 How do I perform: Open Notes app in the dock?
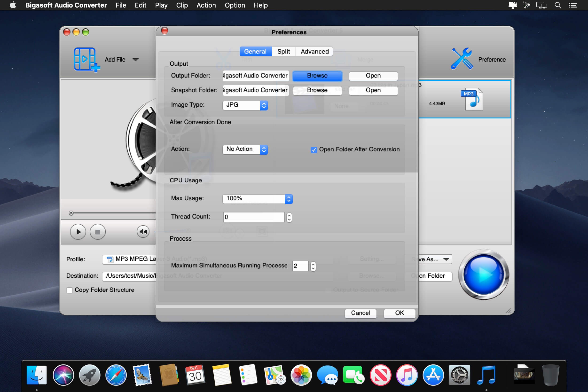222,375
